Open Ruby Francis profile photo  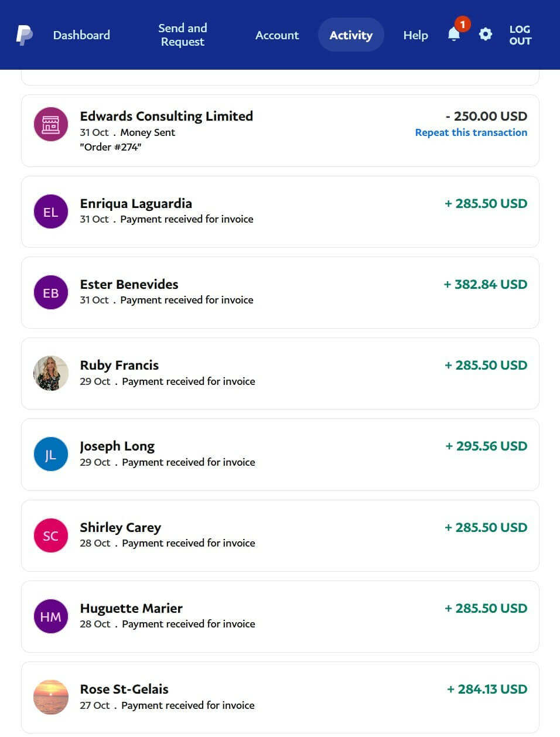[51, 373]
